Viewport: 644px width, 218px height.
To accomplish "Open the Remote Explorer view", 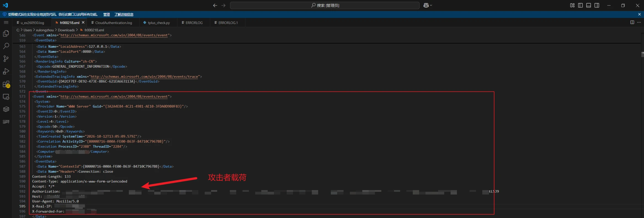I will click(6, 97).
